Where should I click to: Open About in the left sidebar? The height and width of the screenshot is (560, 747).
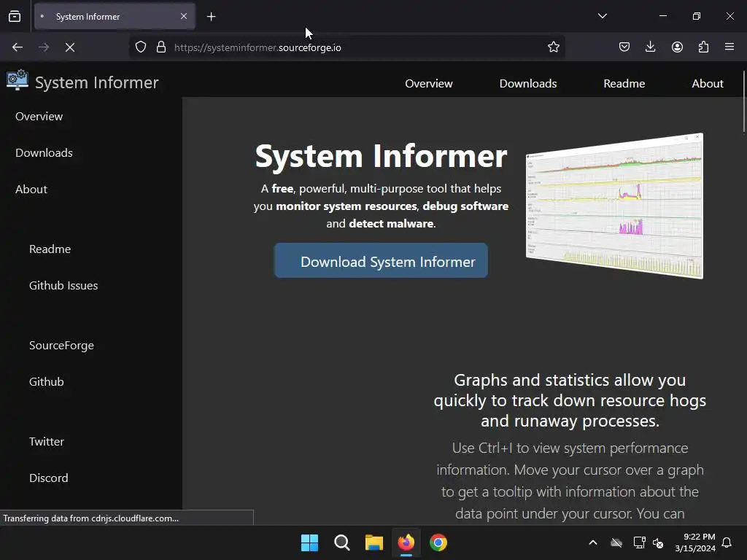pyautogui.click(x=31, y=190)
